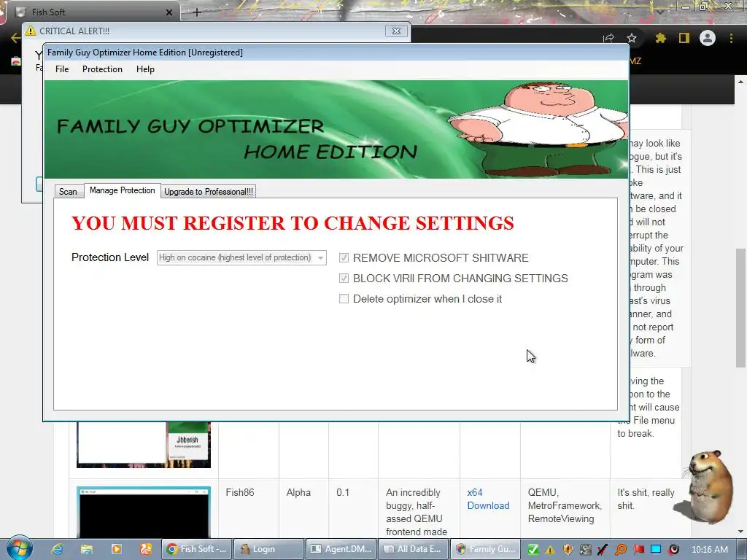The width and height of the screenshot is (747, 560).
Task: Click the gray square tray icon
Action: coord(586,550)
